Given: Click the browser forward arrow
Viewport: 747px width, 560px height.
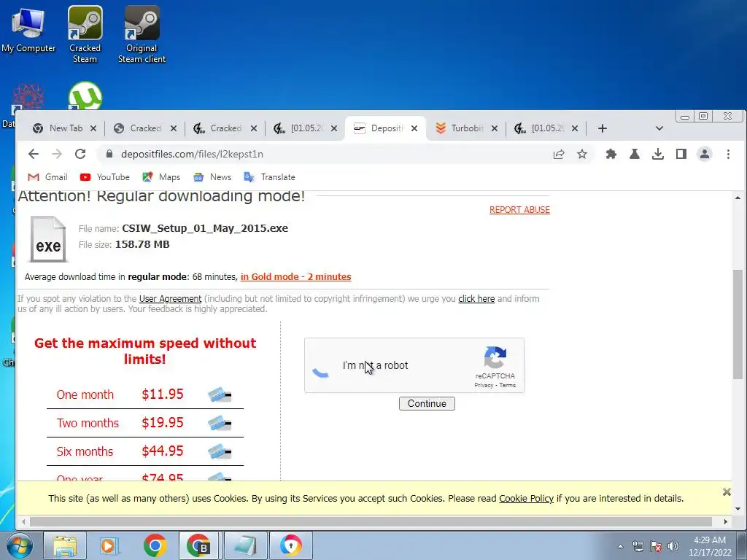Looking at the screenshot, I should (57, 154).
